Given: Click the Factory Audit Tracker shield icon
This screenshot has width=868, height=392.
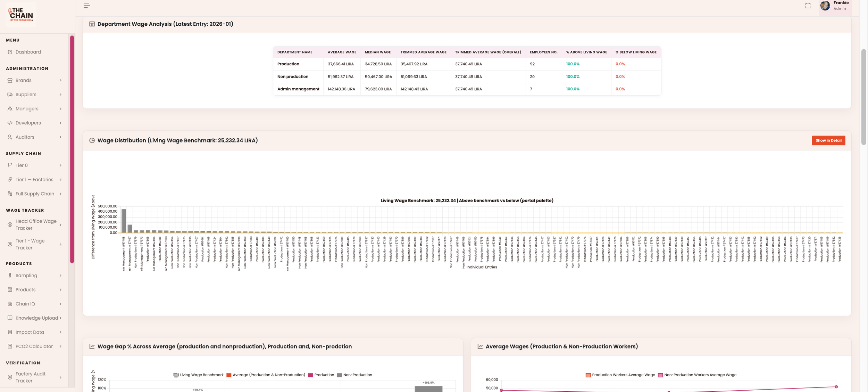Looking at the screenshot, I should 10,377.
